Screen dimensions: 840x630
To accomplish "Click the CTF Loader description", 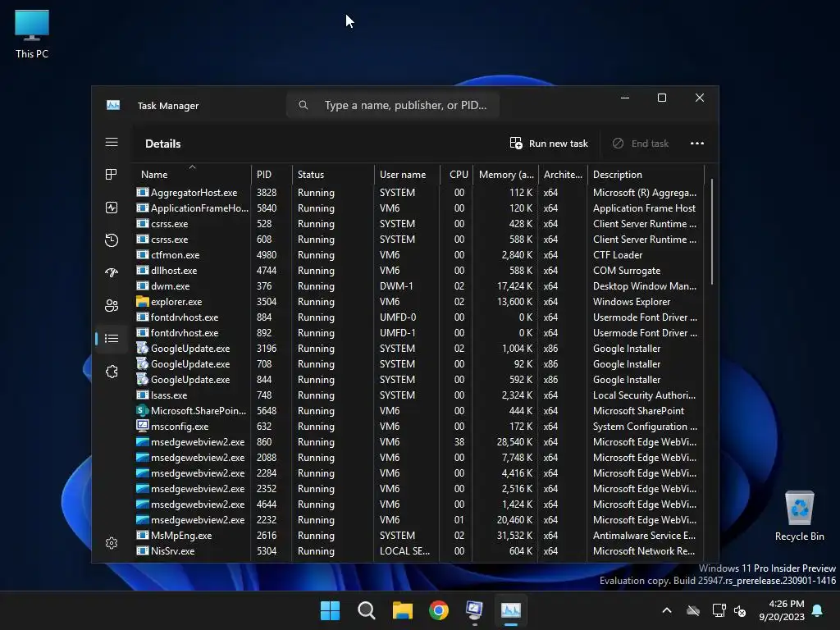I will 617,255.
